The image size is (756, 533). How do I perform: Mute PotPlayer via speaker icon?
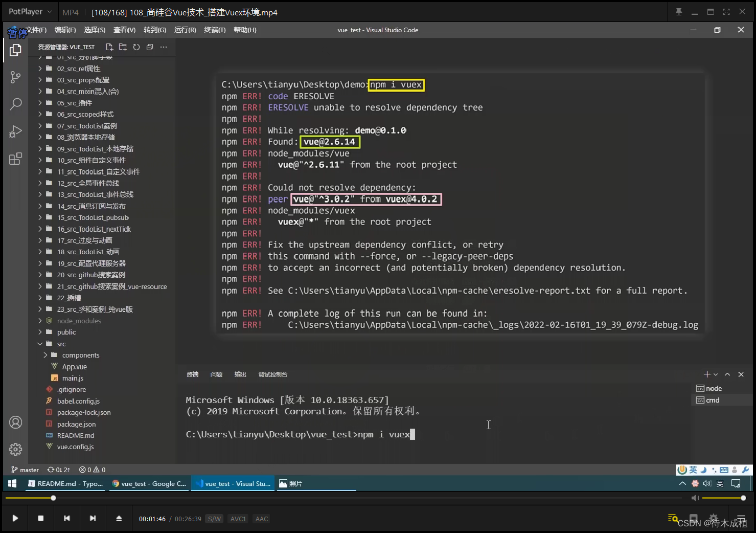coord(695,498)
